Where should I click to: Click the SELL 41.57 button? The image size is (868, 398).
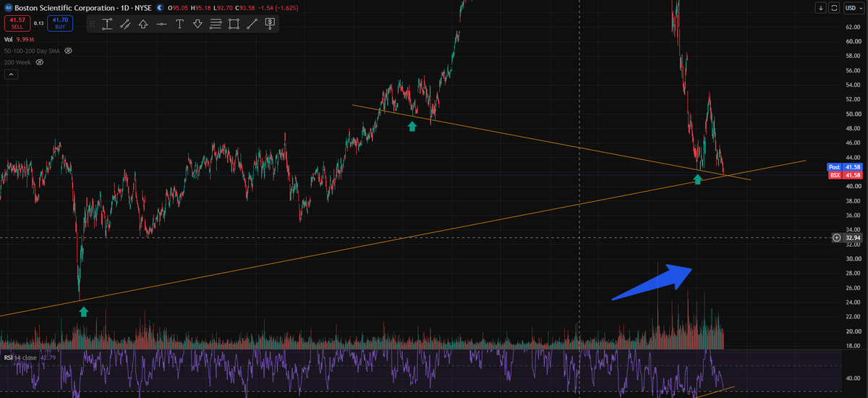tap(17, 23)
